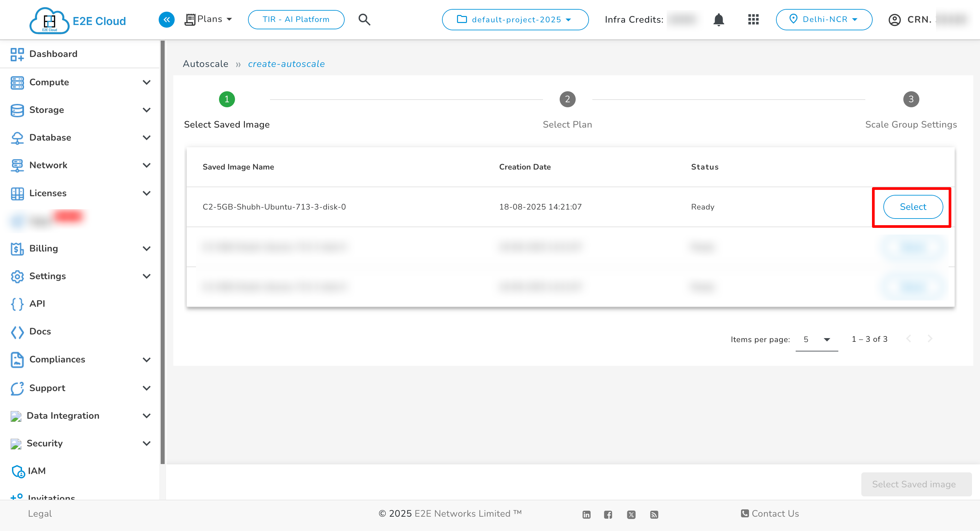Click the Autoscale breadcrumb link
The image size is (980, 531).
pyautogui.click(x=205, y=64)
